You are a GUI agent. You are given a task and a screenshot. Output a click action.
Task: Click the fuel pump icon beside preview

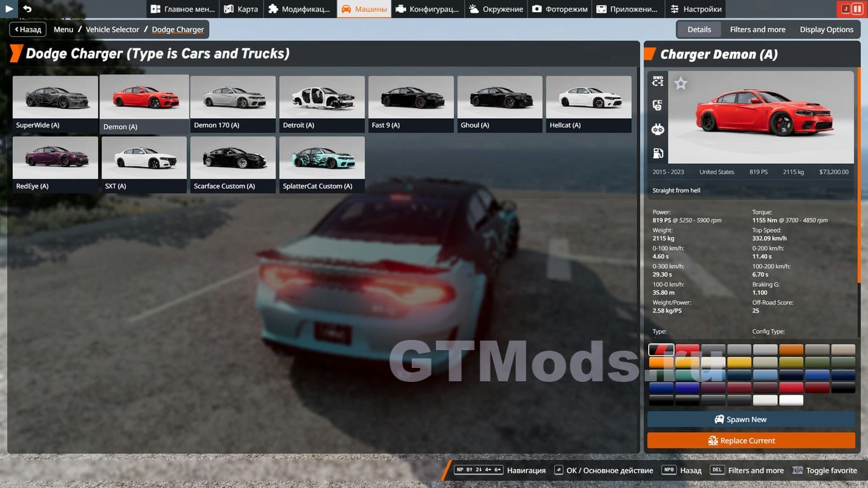click(658, 153)
